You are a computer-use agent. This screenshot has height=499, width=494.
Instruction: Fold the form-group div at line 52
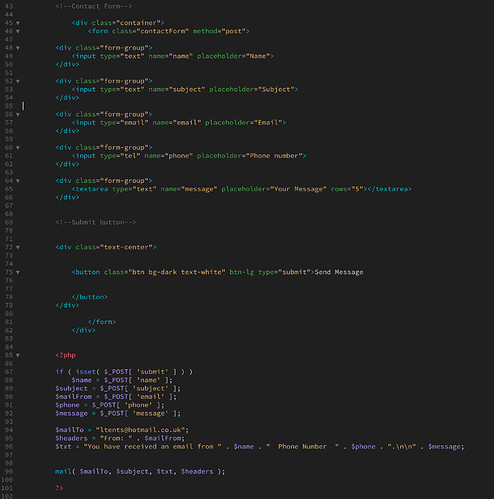tap(18, 81)
